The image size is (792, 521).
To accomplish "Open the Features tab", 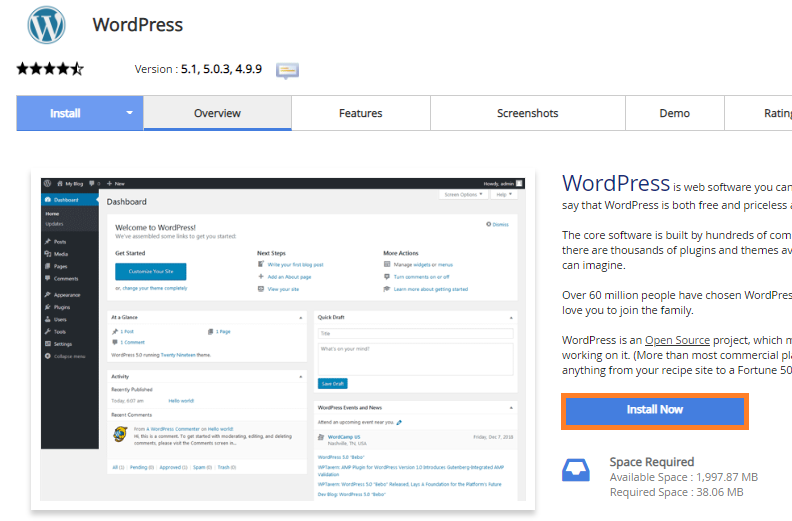I will [361, 113].
